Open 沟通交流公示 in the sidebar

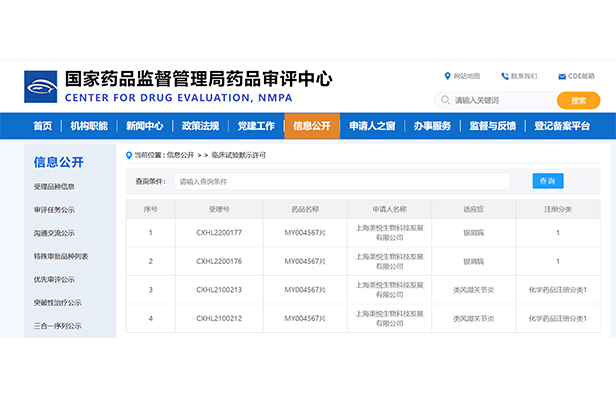point(54,233)
